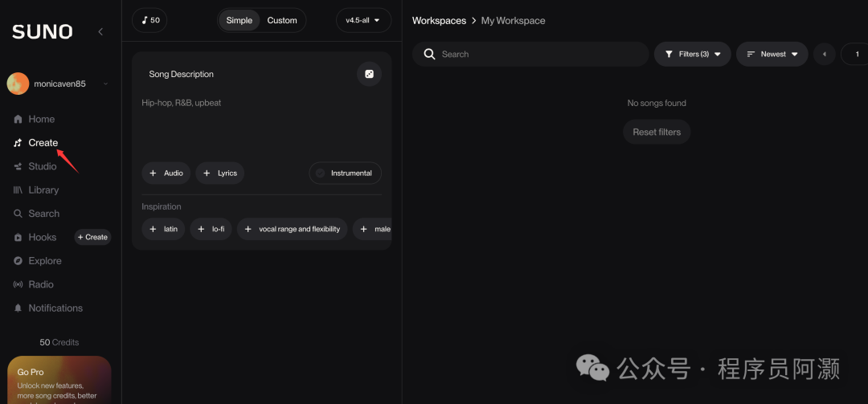Image resolution: width=868 pixels, height=404 pixels.
Task: Click My Workspace breadcrumb
Action: tap(513, 20)
